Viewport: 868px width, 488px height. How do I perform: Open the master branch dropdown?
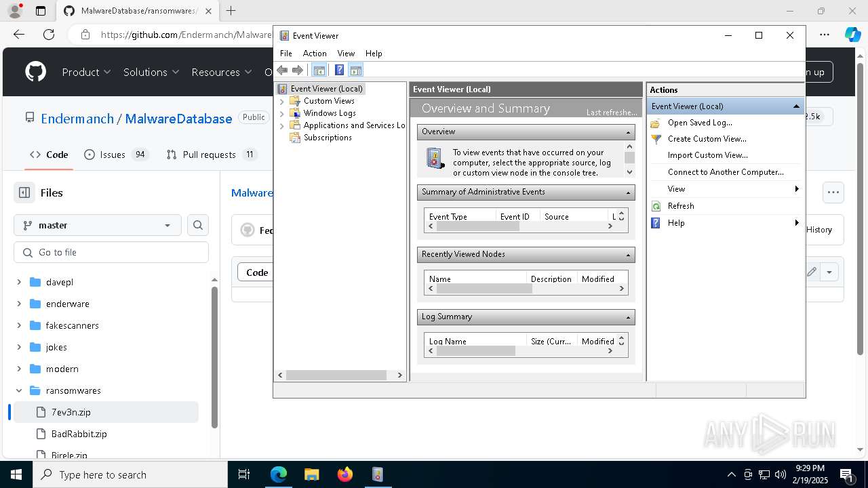(98, 225)
